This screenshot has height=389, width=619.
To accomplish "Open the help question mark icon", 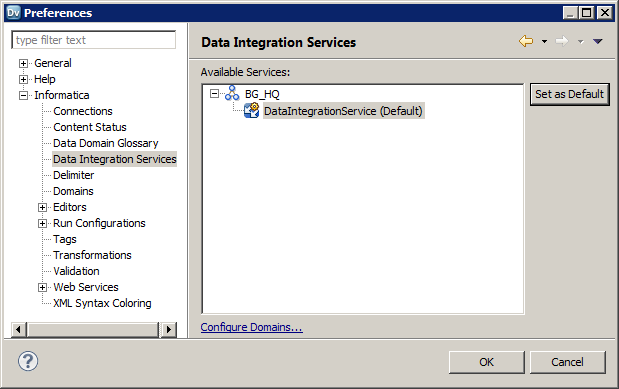I will pyautogui.click(x=28, y=361).
